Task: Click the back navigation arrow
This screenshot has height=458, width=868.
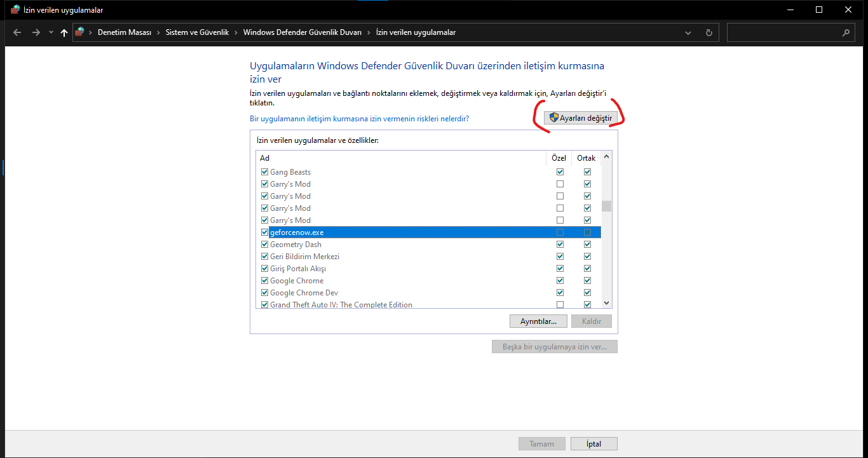Action: click(17, 32)
